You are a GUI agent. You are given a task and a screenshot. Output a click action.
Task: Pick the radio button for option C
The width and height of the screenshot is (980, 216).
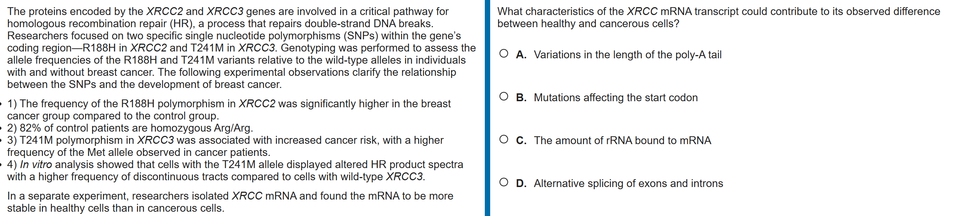tap(504, 139)
